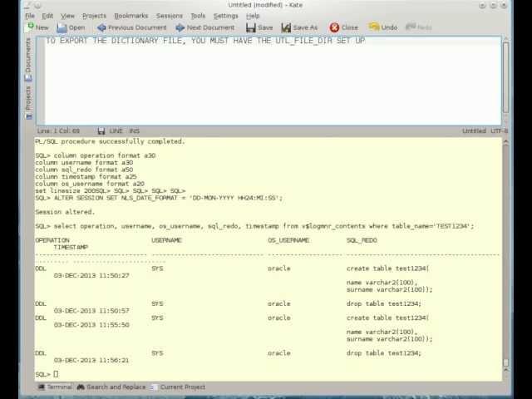Open the Sessions menu

click(x=170, y=16)
